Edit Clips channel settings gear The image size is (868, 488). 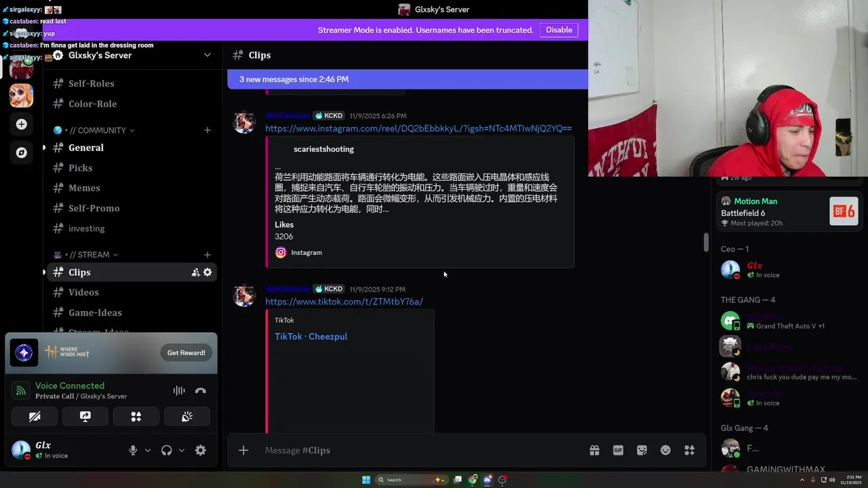[208, 272]
